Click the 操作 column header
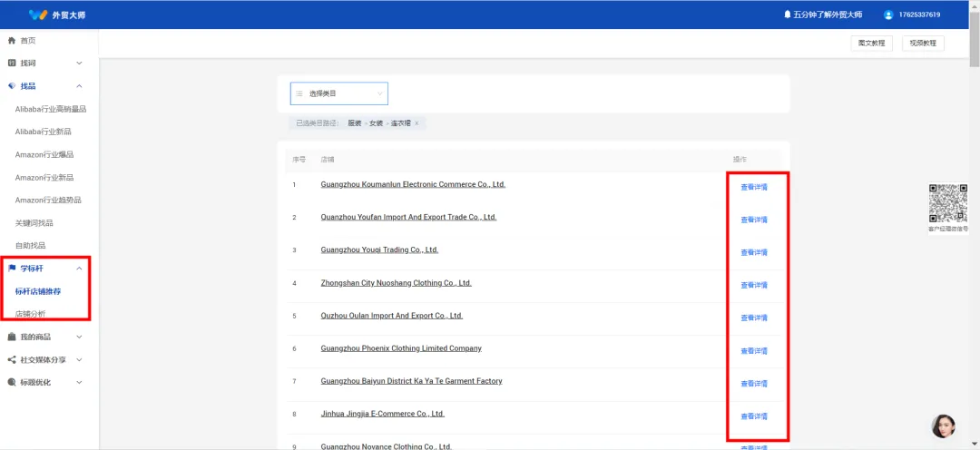The width and height of the screenshot is (980, 450). tap(740, 160)
